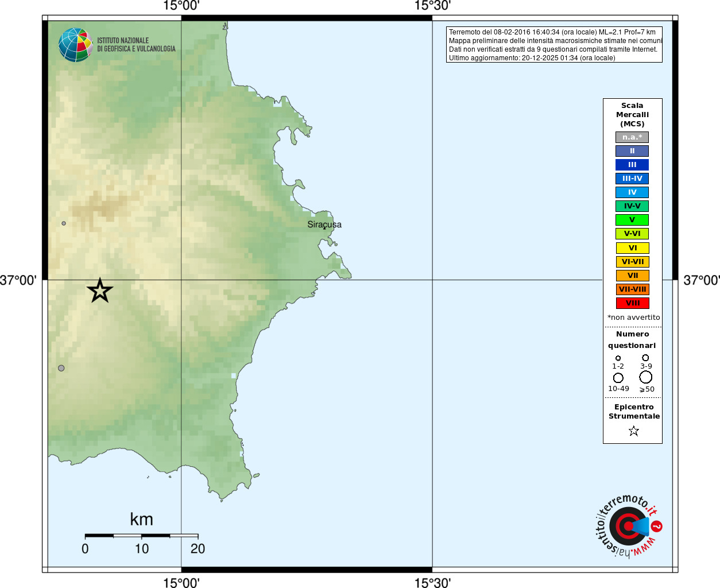Click the km scale bar

(x=141, y=536)
